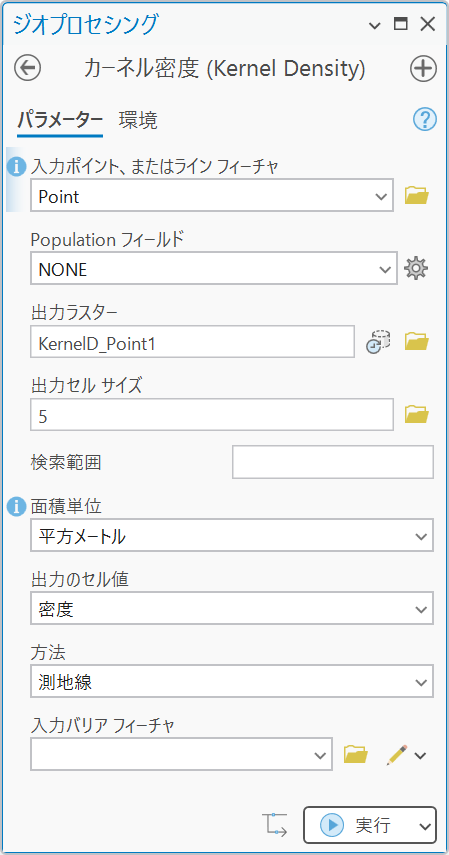
Task: Select the パラメーター tab
Action: [x=59, y=120]
